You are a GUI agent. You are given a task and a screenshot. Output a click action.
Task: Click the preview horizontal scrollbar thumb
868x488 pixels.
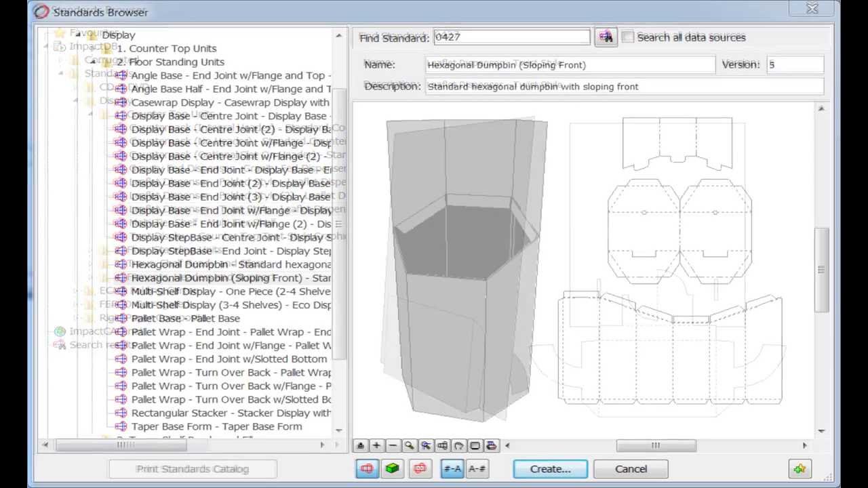pyautogui.click(x=656, y=445)
